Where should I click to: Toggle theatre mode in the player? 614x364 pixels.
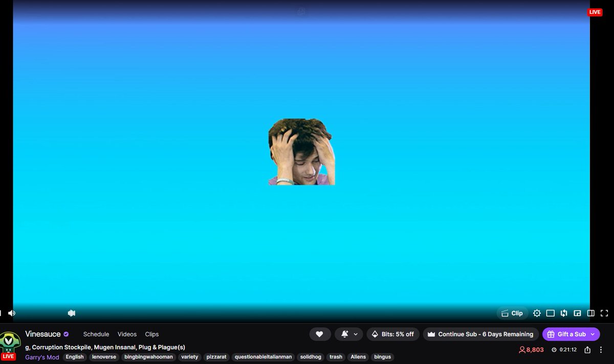(551, 313)
